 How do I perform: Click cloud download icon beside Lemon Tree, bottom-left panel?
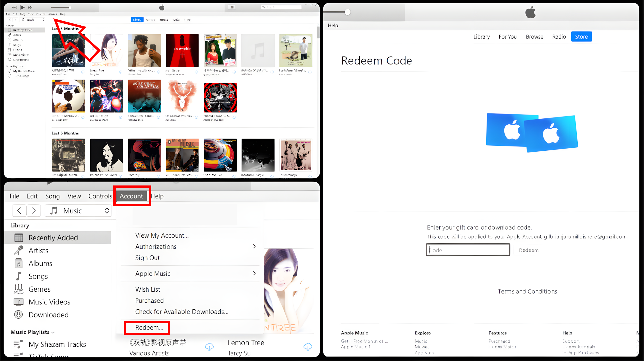(x=308, y=347)
